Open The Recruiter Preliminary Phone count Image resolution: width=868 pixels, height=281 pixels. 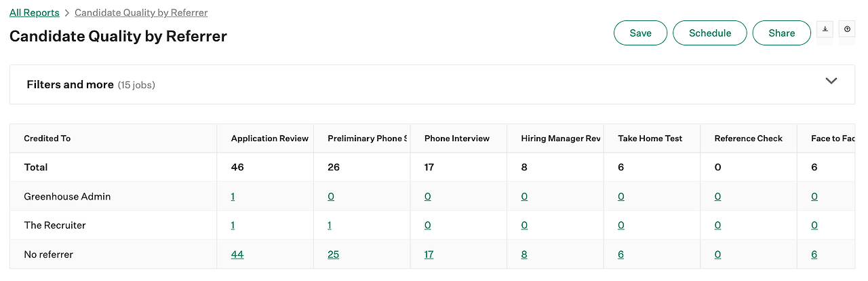click(x=330, y=225)
